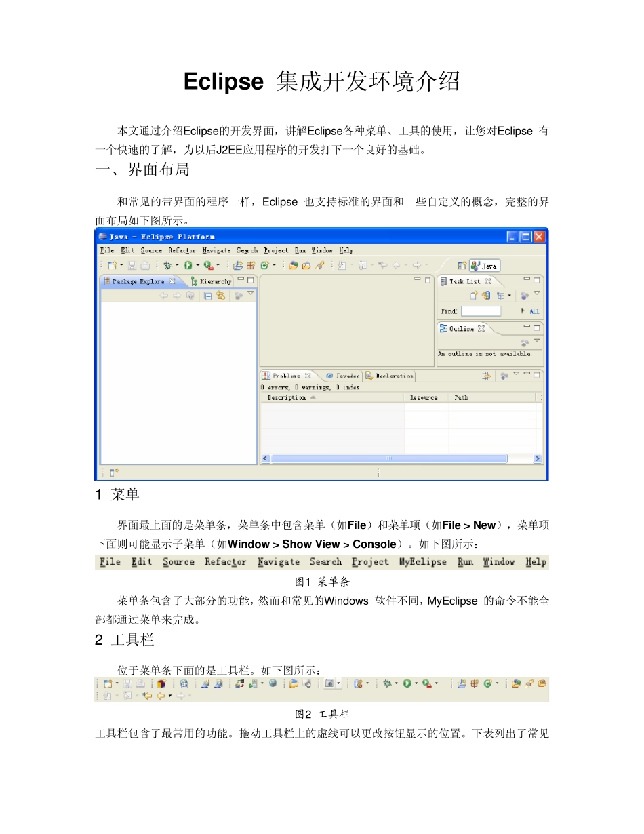This screenshot has height=834, width=644.
Task: Click the yellow Back arrow in Figure 2 toolbar
Action: [x=161, y=696]
